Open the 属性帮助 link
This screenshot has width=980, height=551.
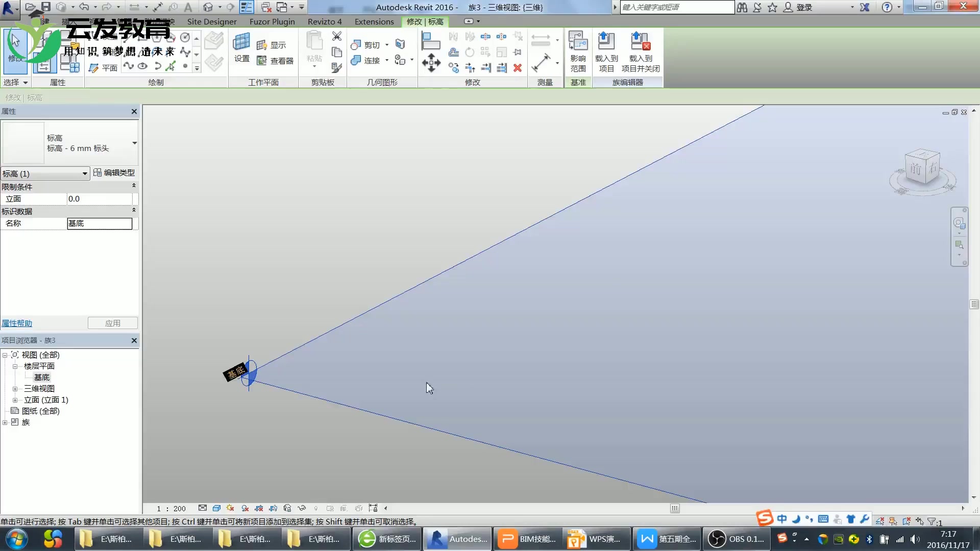(x=17, y=323)
